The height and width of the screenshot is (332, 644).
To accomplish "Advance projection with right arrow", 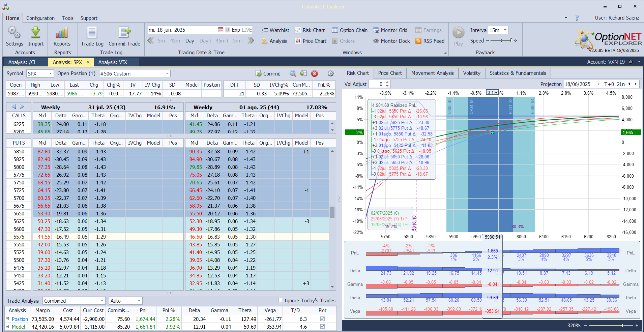I will (x=636, y=84).
